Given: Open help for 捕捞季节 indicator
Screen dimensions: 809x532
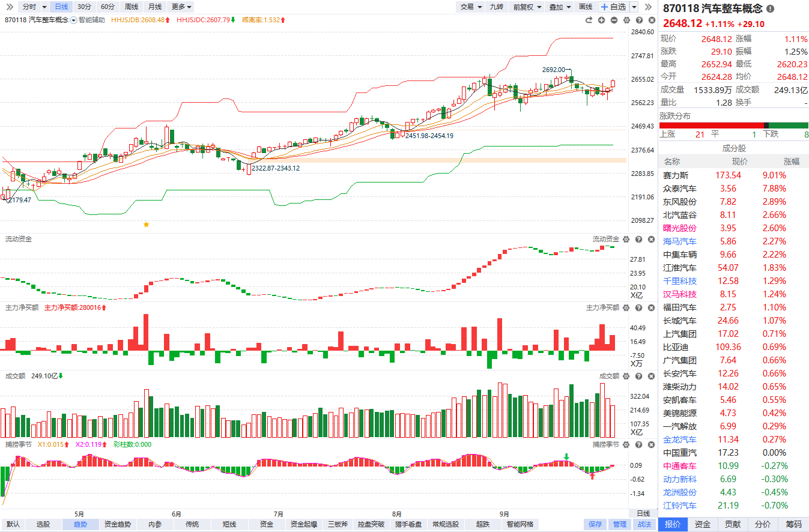Looking at the screenshot, I should click(x=638, y=444).
